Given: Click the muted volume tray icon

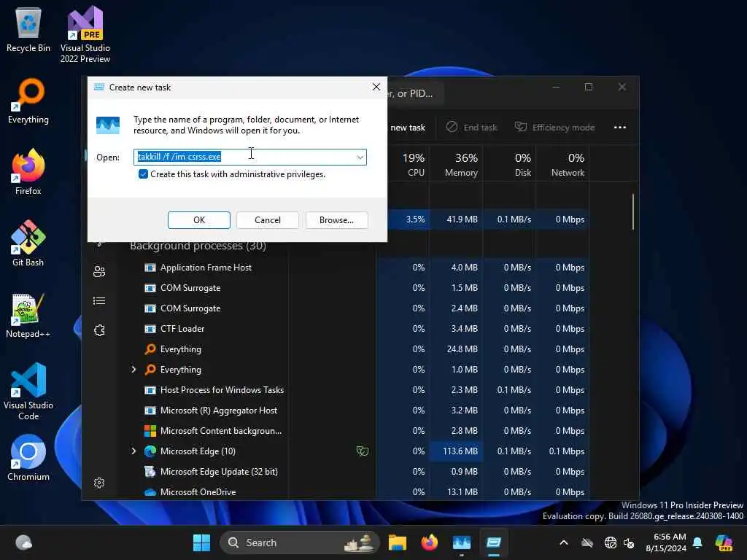Looking at the screenshot, I should tap(629, 542).
